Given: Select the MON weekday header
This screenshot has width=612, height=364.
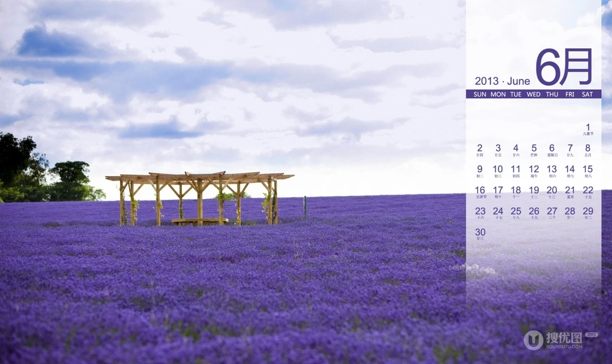Looking at the screenshot, I should (x=498, y=95).
